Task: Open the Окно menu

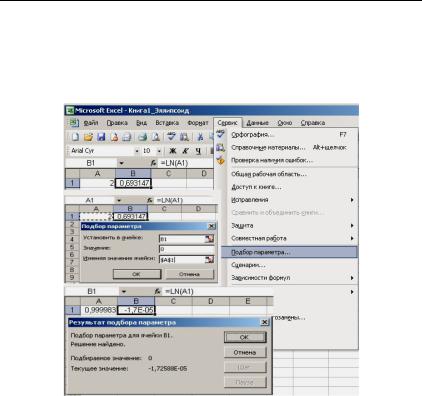Action: click(285, 123)
